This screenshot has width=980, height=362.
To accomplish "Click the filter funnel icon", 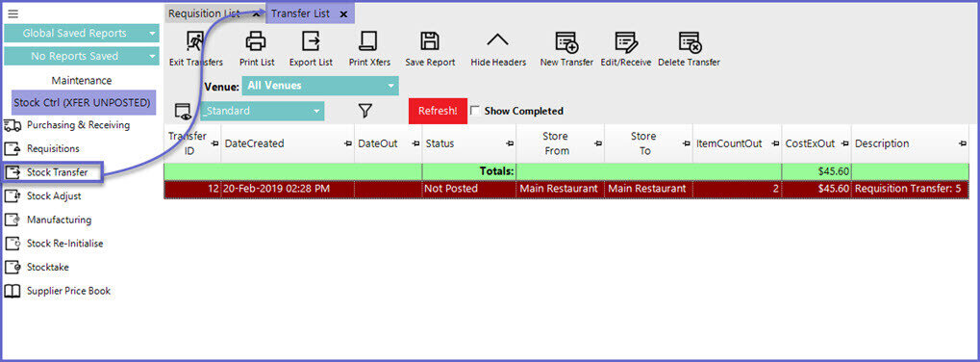I will 365,111.
